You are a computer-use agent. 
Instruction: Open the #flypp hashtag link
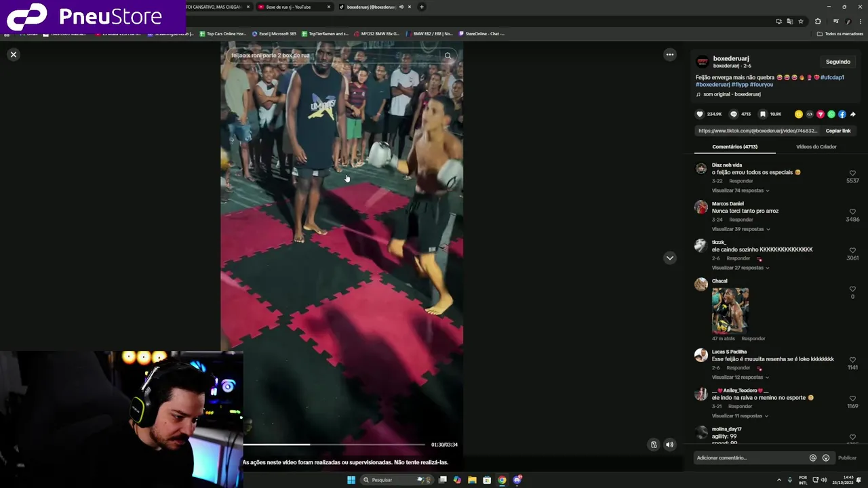tap(739, 85)
